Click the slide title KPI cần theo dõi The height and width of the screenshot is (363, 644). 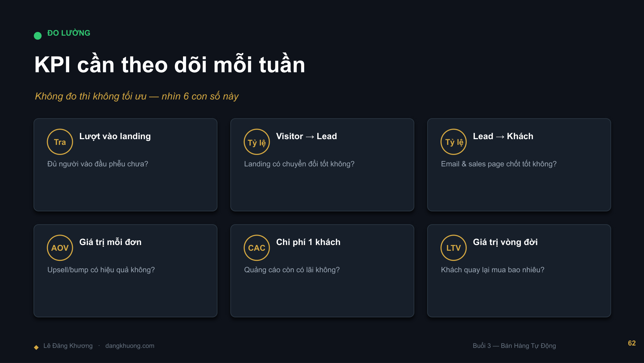coord(170,64)
